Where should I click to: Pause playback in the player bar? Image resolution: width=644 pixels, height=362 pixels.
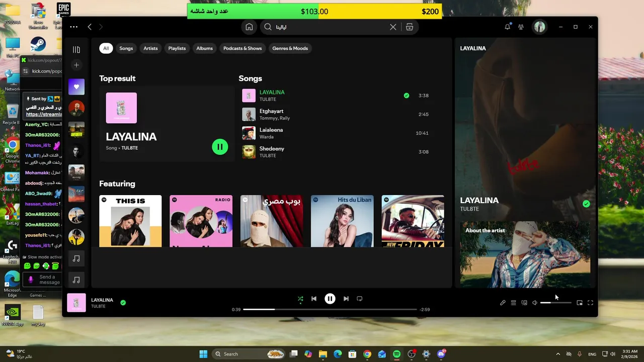[x=330, y=299]
